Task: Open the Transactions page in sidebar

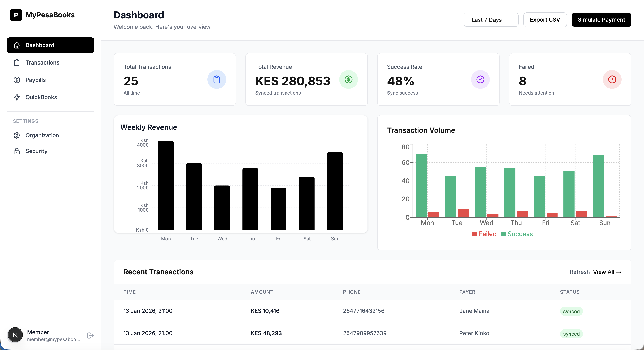Action: pos(42,62)
